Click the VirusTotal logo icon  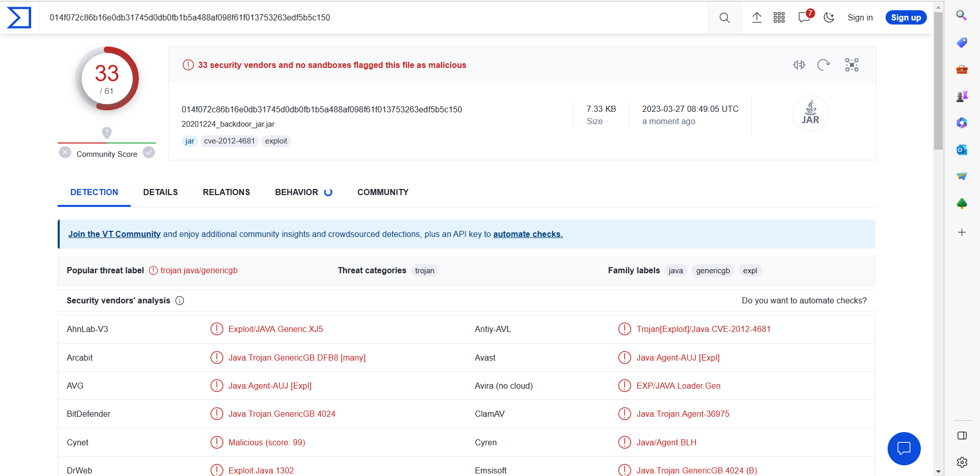pos(19,17)
